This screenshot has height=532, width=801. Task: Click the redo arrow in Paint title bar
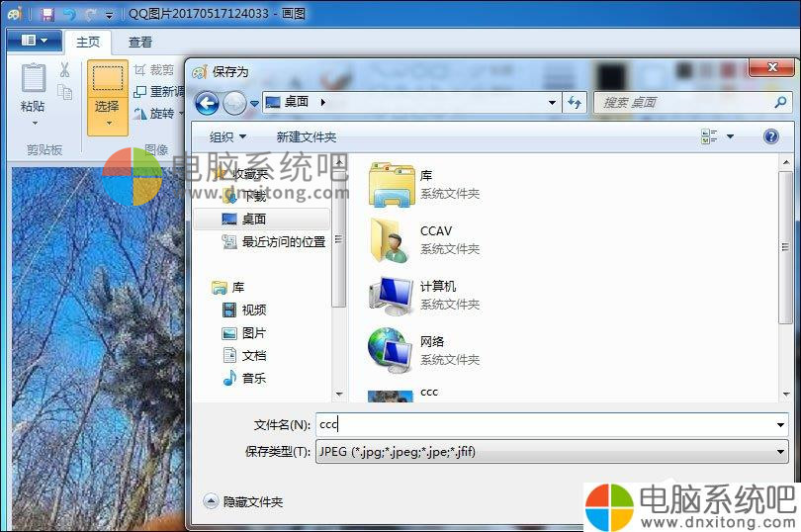tap(90, 14)
